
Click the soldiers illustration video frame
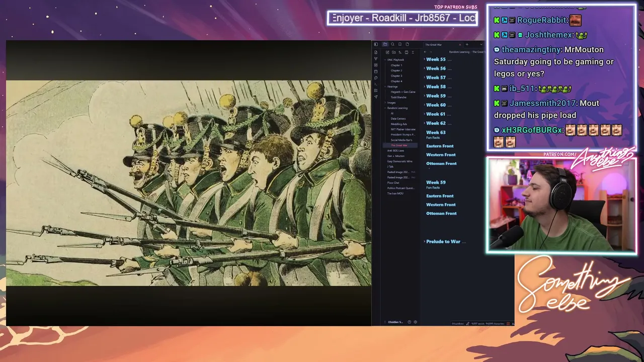(189, 183)
